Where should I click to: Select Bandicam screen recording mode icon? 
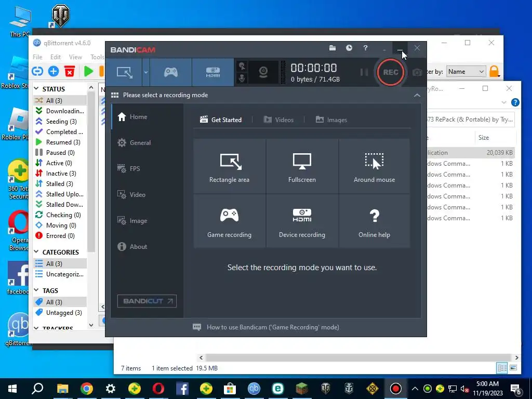pos(124,72)
